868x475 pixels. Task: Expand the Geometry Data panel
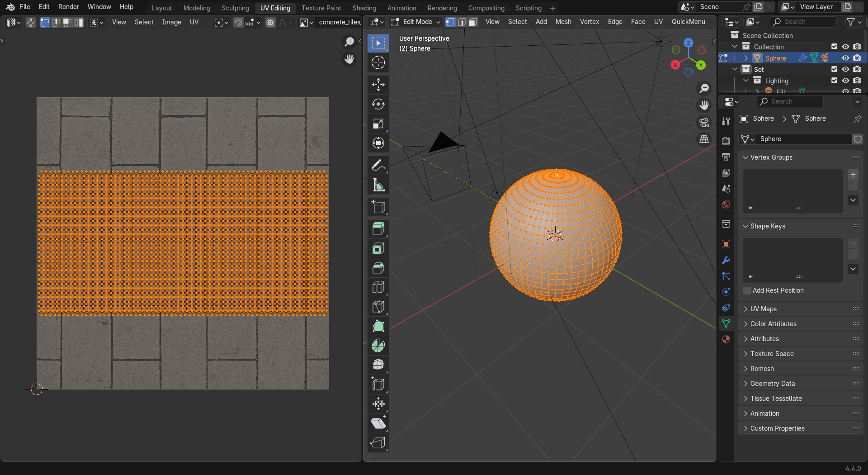coord(772,384)
